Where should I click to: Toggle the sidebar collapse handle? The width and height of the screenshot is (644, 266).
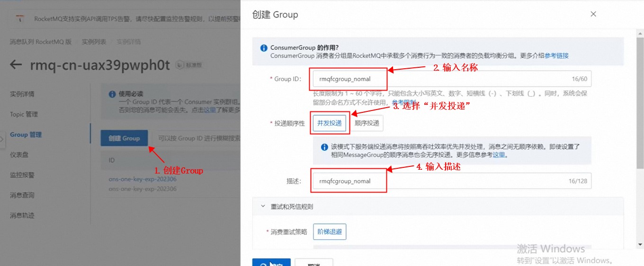pyautogui.click(x=2, y=139)
